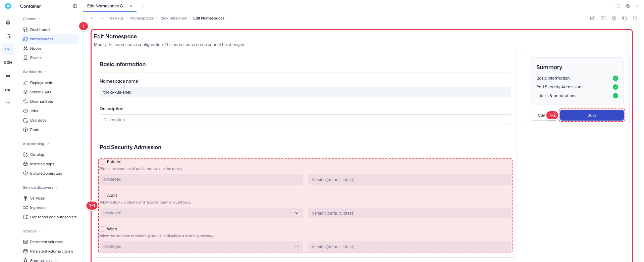Close the Edit Namespace tab
Screen dimensions: 644x262
(131, 6)
